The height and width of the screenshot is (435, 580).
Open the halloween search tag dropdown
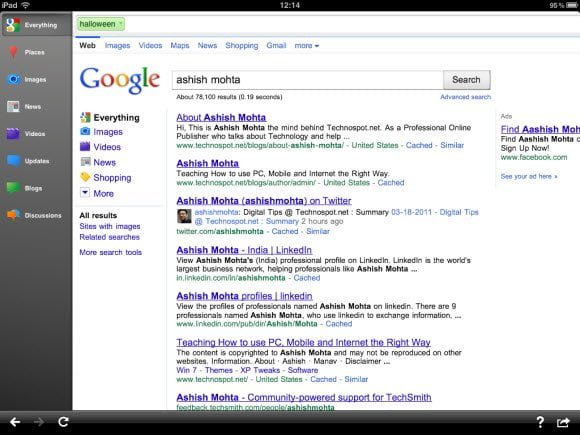[x=101, y=24]
